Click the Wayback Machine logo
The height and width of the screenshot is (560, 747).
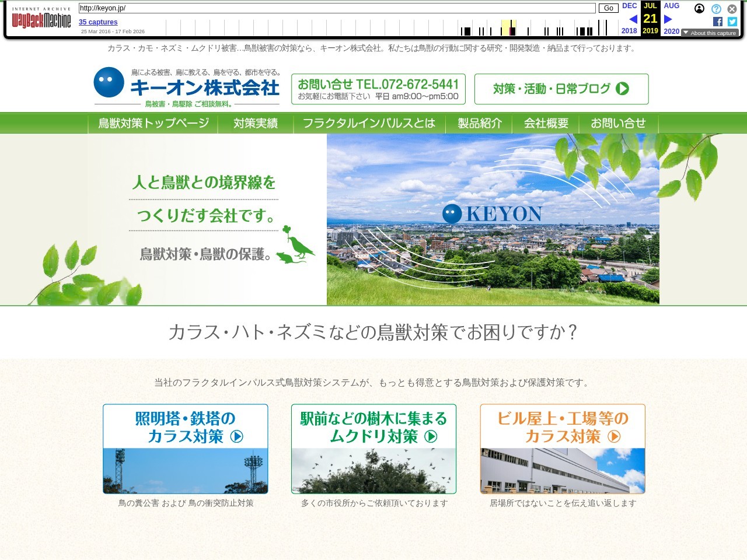click(41, 19)
